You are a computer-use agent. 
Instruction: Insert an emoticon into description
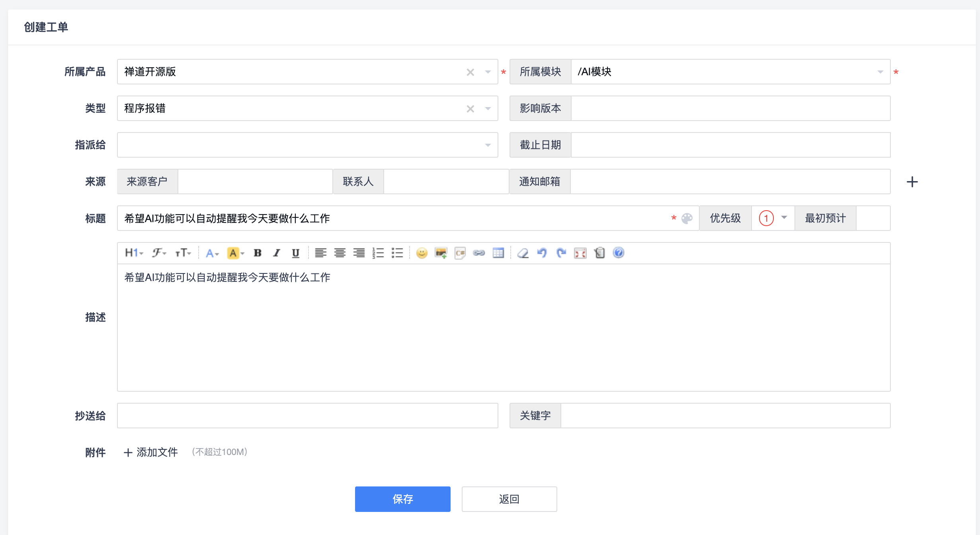coord(422,253)
